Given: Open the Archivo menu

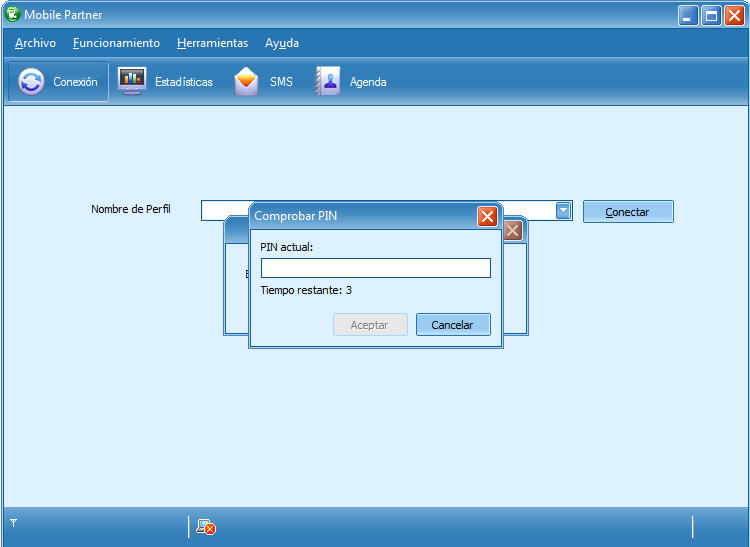Looking at the screenshot, I should (35, 43).
